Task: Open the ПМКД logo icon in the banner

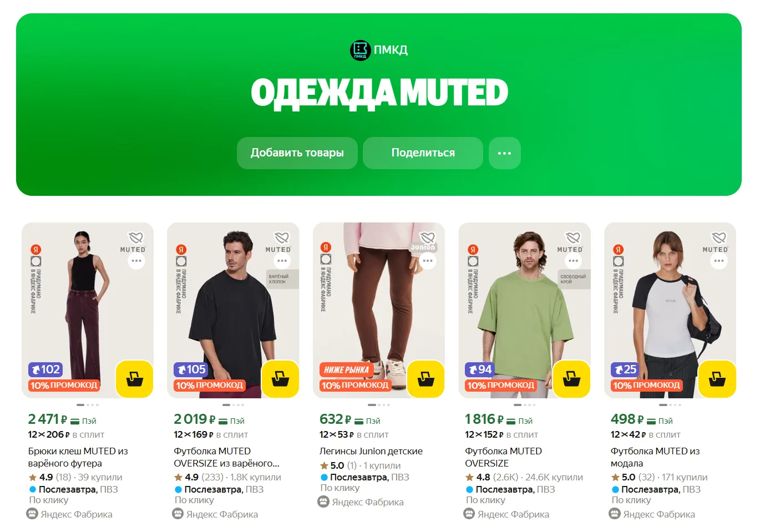Action: pos(360,50)
